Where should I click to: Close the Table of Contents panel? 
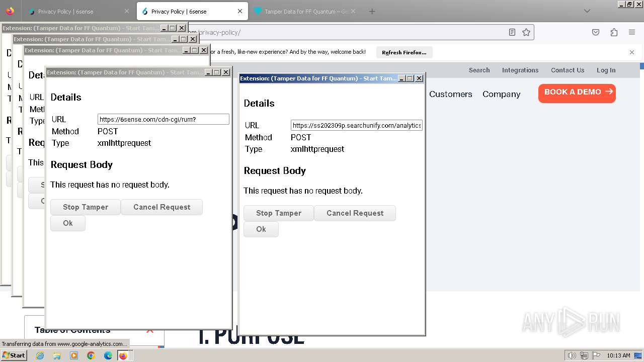(x=149, y=330)
